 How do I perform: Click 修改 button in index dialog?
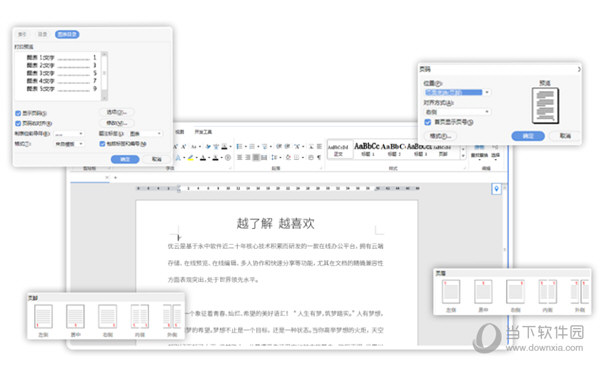116,123
